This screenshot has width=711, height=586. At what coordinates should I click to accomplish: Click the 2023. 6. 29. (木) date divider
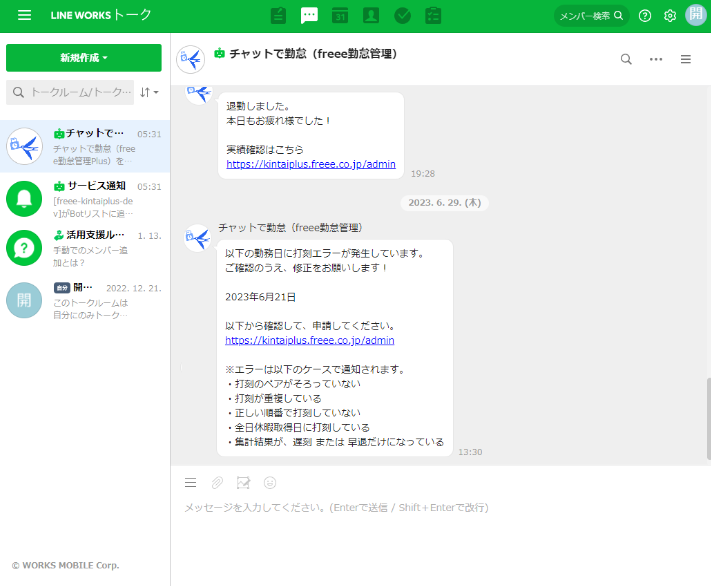pos(444,203)
